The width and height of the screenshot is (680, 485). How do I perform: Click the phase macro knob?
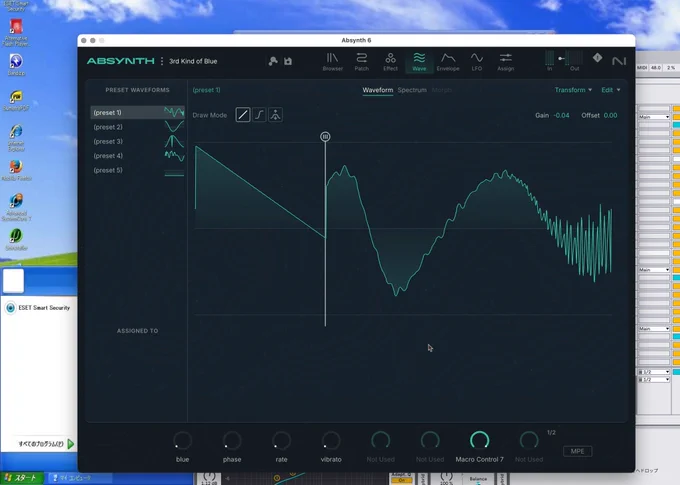tap(232, 440)
